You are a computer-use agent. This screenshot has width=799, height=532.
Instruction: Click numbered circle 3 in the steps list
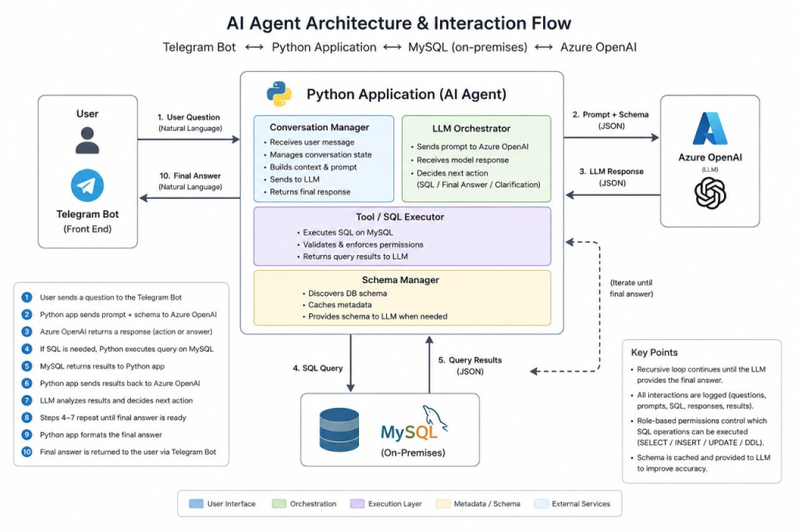[x=27, y=332]
